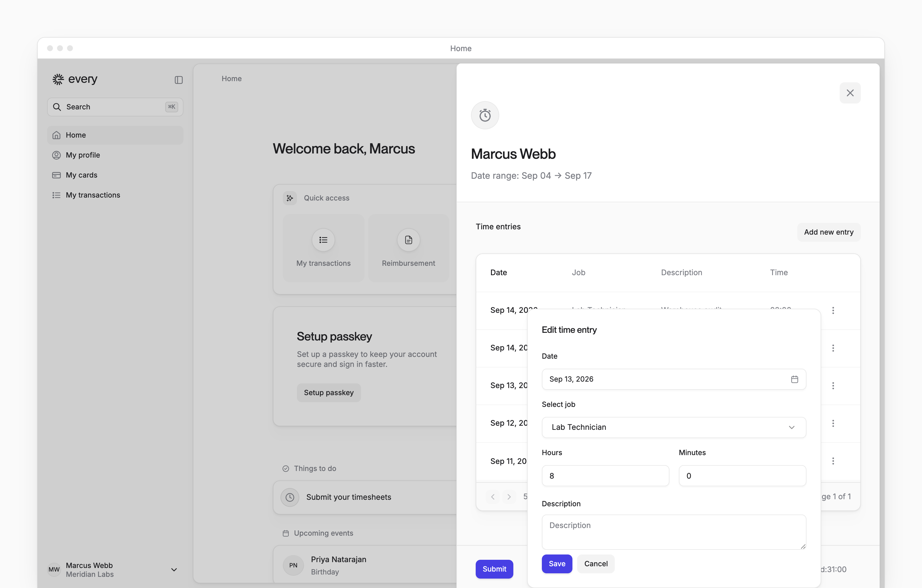Submit the timesheet
Screen dimensions: 922x588
click(x=494, y=569)
